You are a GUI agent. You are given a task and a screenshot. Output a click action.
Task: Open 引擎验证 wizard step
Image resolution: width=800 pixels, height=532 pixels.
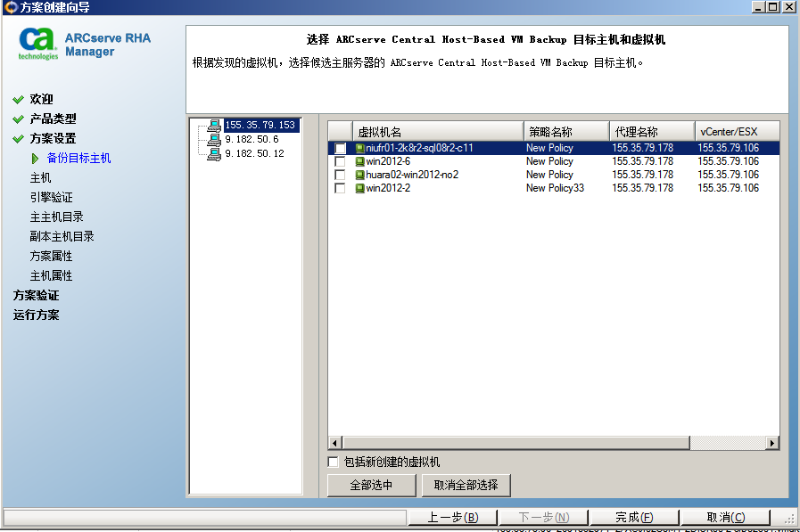click(51, 197)
